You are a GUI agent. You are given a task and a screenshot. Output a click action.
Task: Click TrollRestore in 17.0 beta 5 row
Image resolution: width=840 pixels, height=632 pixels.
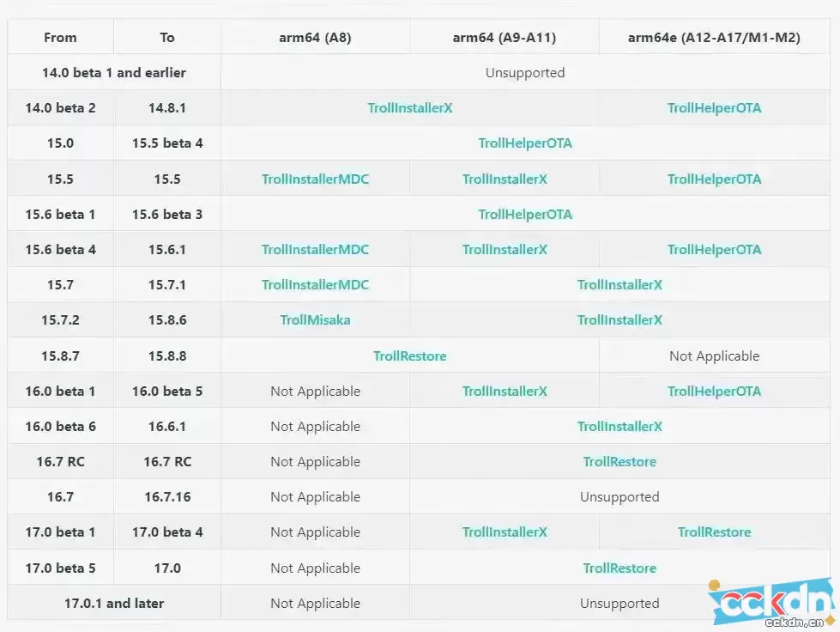(x=619, y=568)
